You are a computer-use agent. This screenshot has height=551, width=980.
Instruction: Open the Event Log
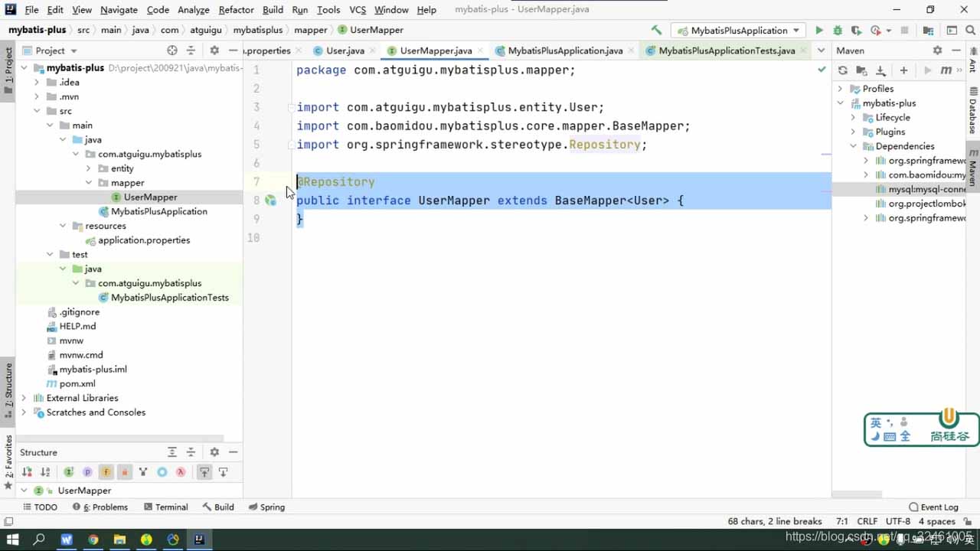(x=933, y=507)
